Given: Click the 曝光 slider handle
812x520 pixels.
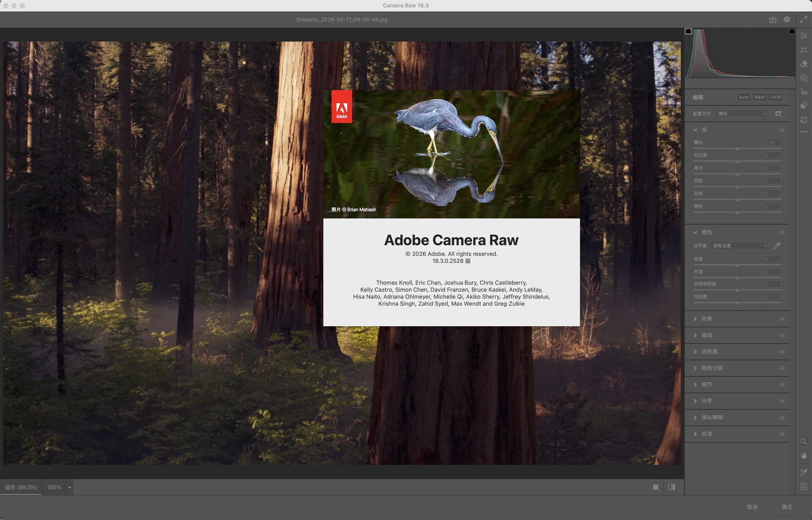Looking at the screenshot, I should (737, 149).
